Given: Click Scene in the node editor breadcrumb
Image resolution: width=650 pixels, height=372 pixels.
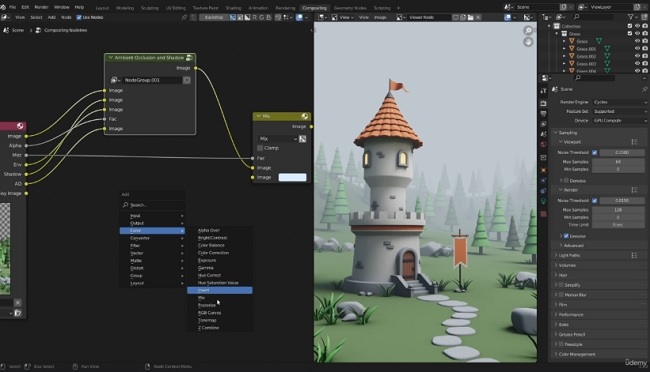Looking at the screenshot, I should [x=17, y=30].
